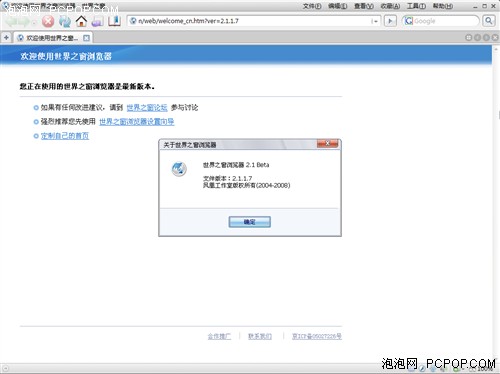Minimize the browser window
The width and height of the screenshot is (500, 374).
[475, 6]
